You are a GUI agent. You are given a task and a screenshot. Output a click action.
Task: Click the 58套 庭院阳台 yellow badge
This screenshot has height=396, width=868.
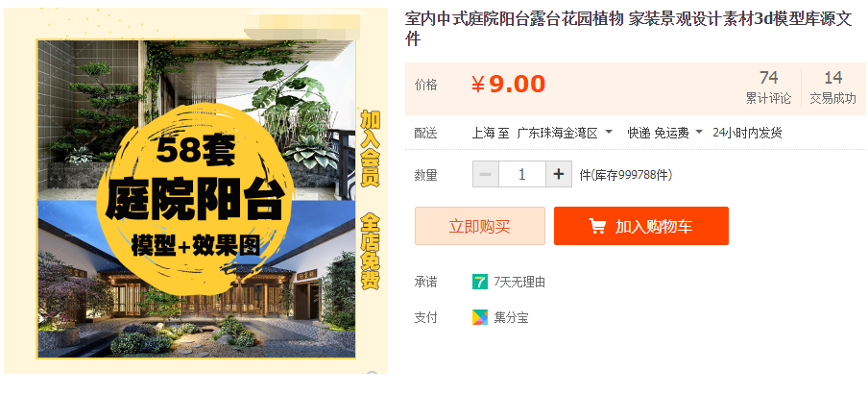pyautogui.click(x=195, y=194)
